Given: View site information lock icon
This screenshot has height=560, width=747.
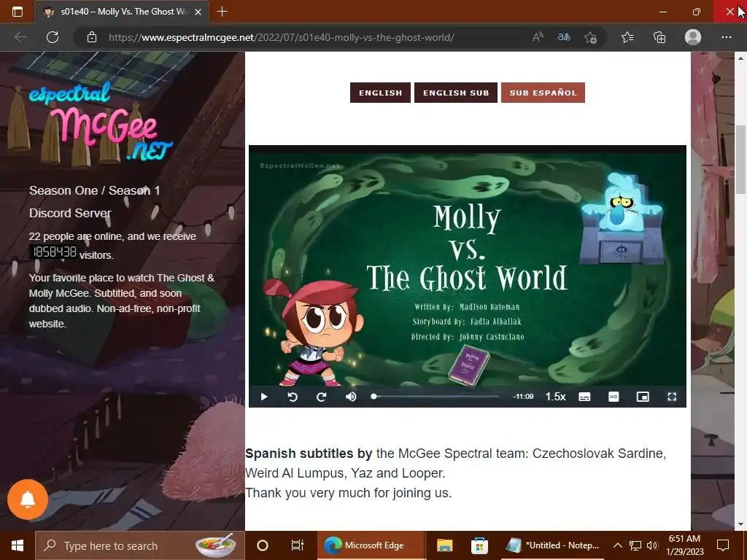Looking at the screenshot, I should point(92,37).
